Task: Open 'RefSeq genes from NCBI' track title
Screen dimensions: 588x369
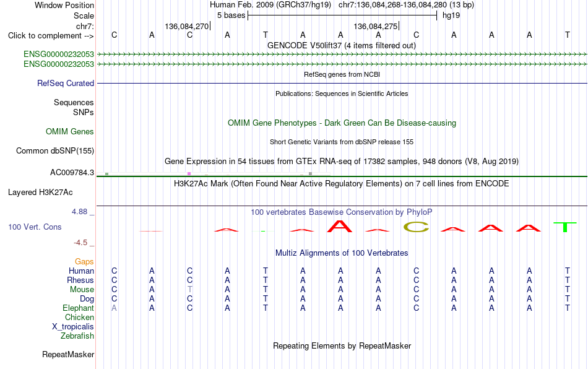Action: (342, 74)
